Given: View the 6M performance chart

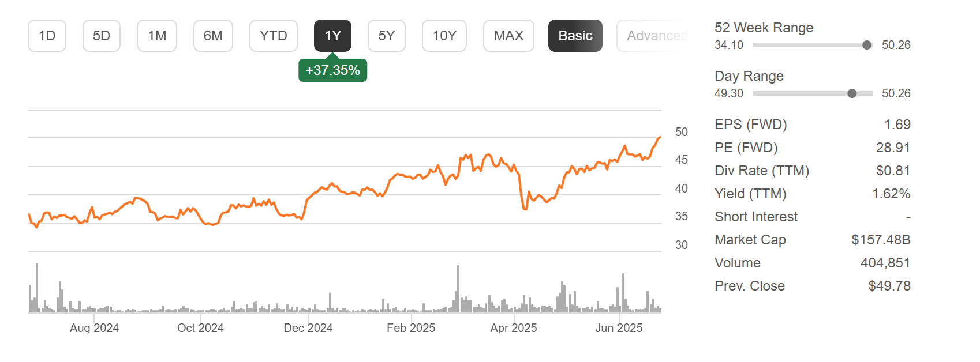Looking at the screenshot, I should [213, 35].
